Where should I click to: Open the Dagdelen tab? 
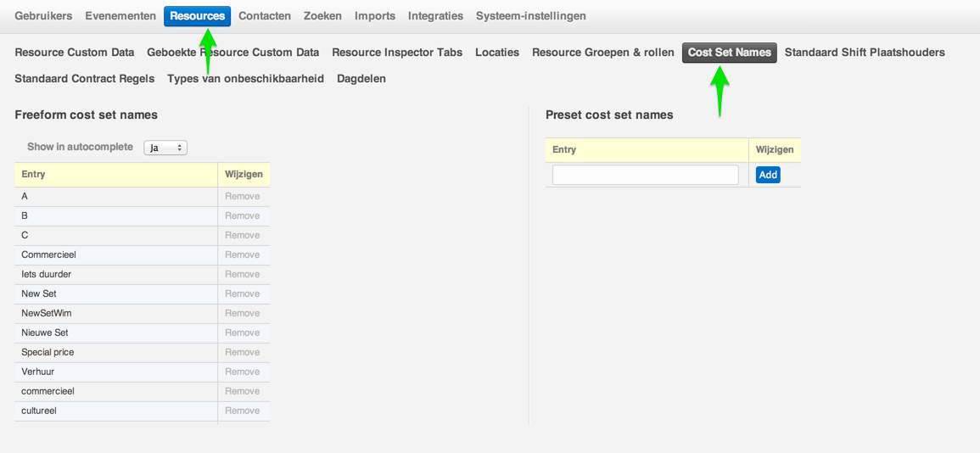pos(361,79)
